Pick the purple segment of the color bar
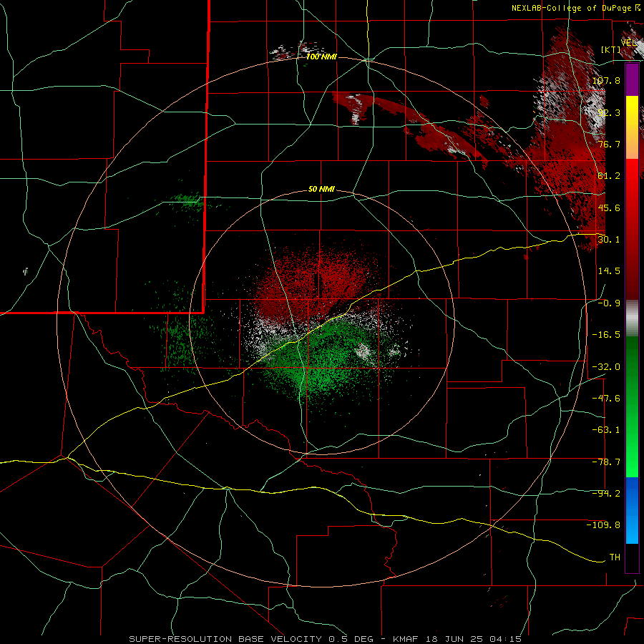This screenshot has height=644, width=644. (x=632, y=79)
